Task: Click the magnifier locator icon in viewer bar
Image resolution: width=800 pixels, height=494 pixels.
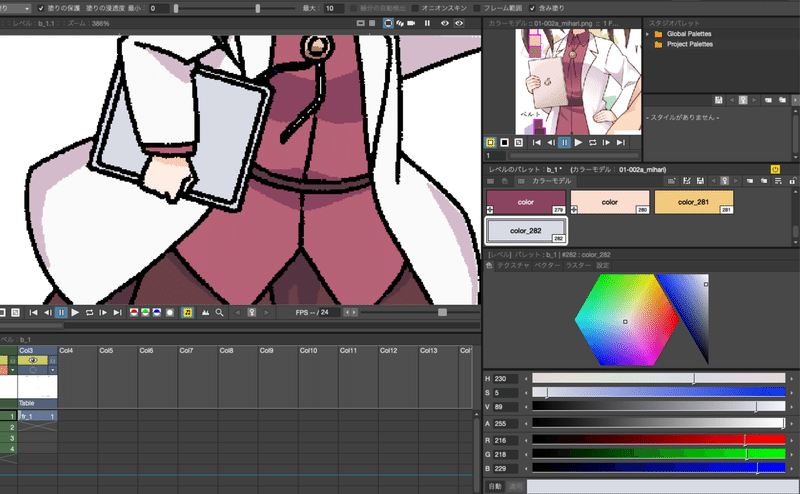Action: (219, 312)
